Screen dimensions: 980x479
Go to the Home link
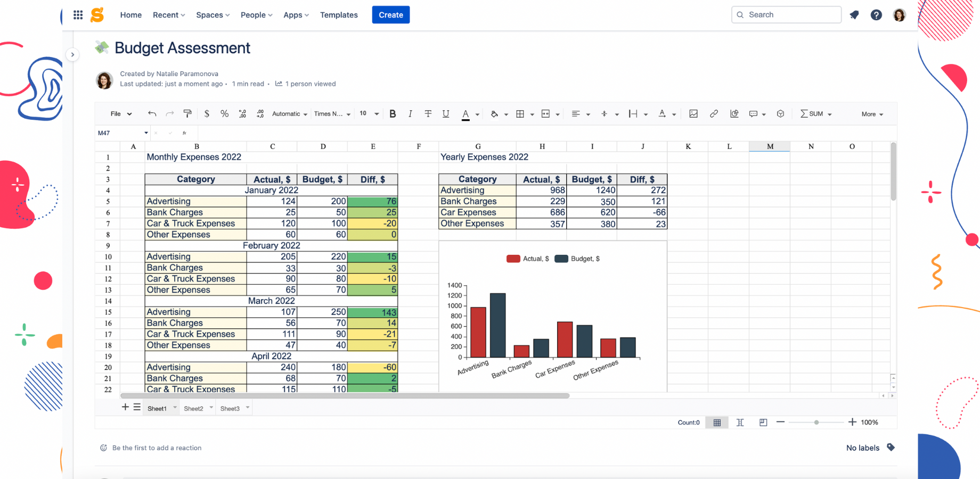(131, 15)
